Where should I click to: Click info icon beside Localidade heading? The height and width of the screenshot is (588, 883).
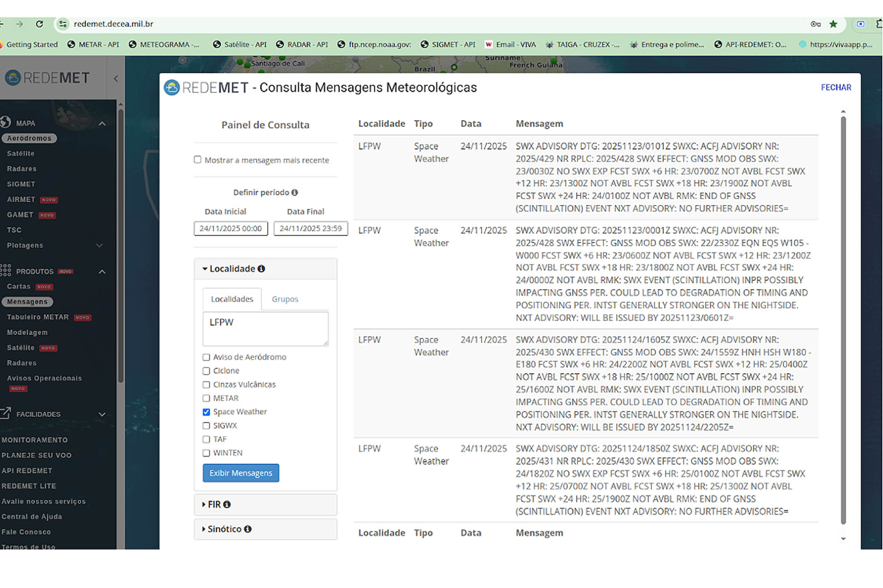pos(261,268)
